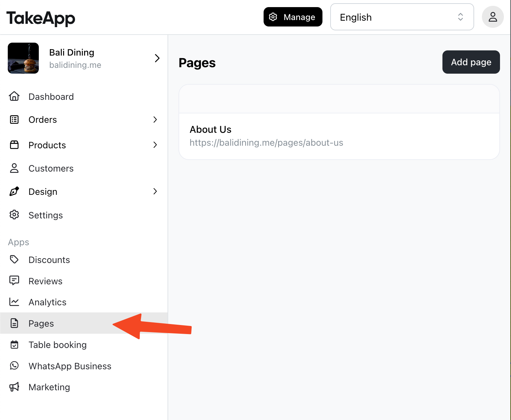Open the About Us page entry

339,136
